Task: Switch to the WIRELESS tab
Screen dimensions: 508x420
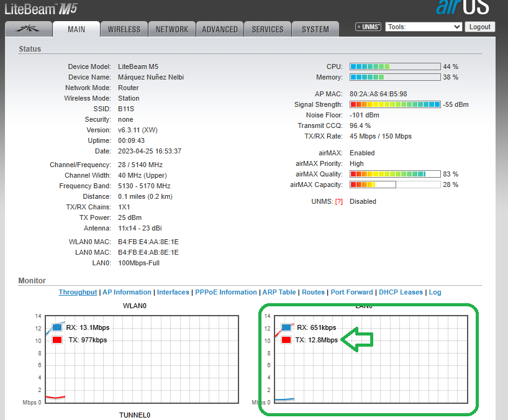Action: point(124,29)
